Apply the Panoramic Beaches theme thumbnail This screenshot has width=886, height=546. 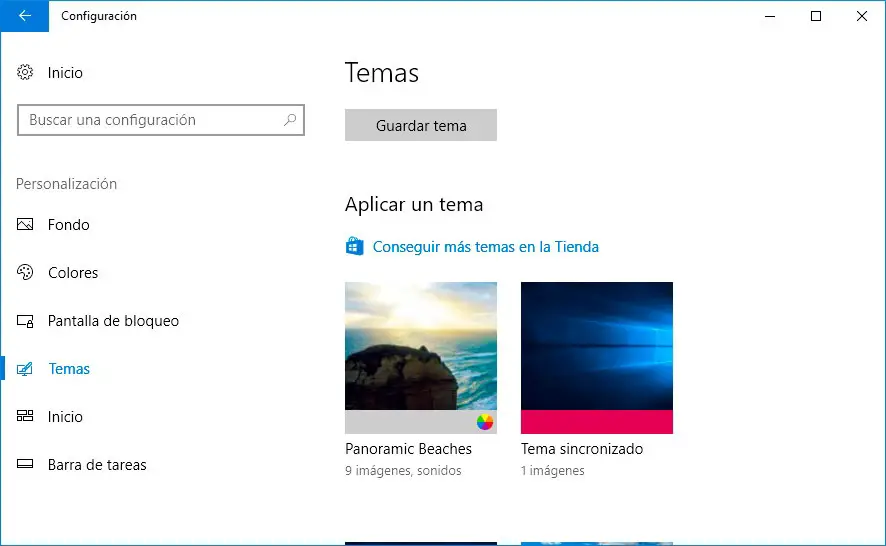click(421, 346)
